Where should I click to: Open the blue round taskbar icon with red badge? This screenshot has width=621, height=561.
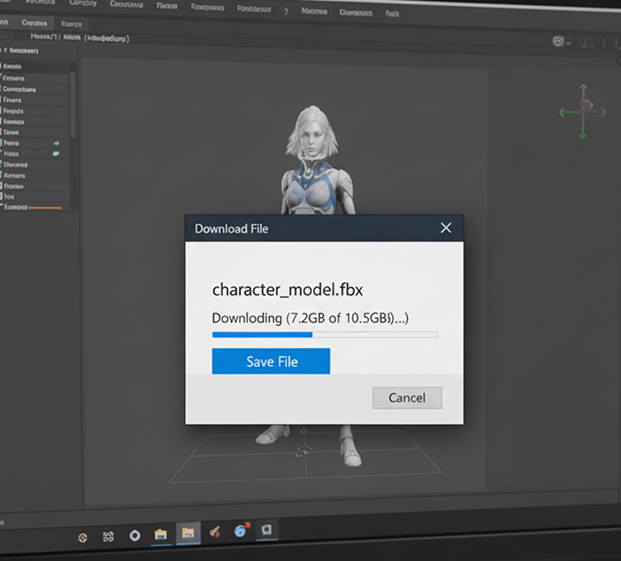[x=240, y=532]
